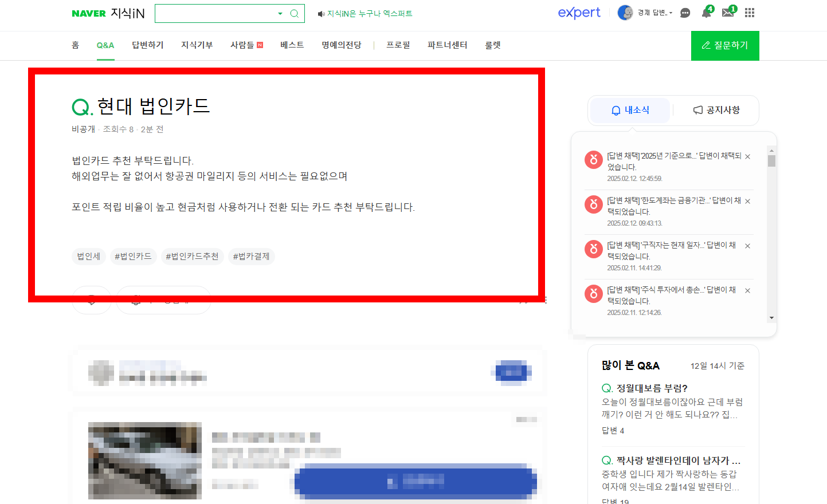
Task: Click the notification list scroll down arrow
Action: pos(772,318)
